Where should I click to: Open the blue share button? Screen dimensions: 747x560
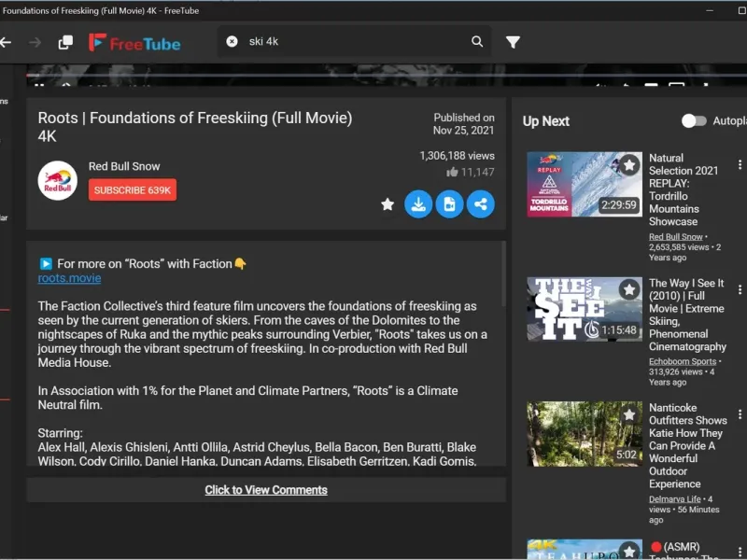(480, 204)
